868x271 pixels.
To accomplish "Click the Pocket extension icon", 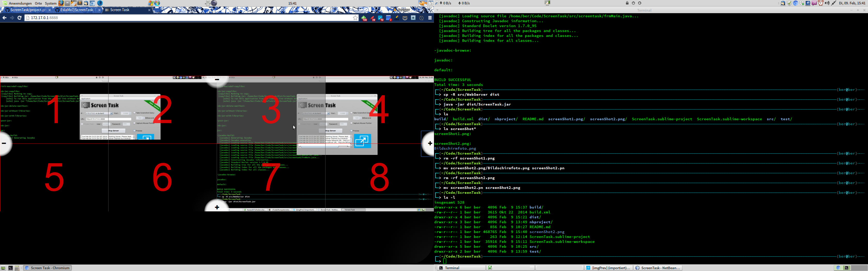I will pos(405,18).
